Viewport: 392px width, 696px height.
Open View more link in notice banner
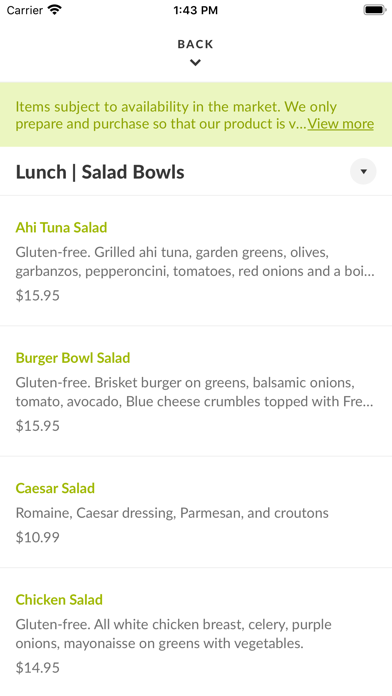(x=341, y=124)
